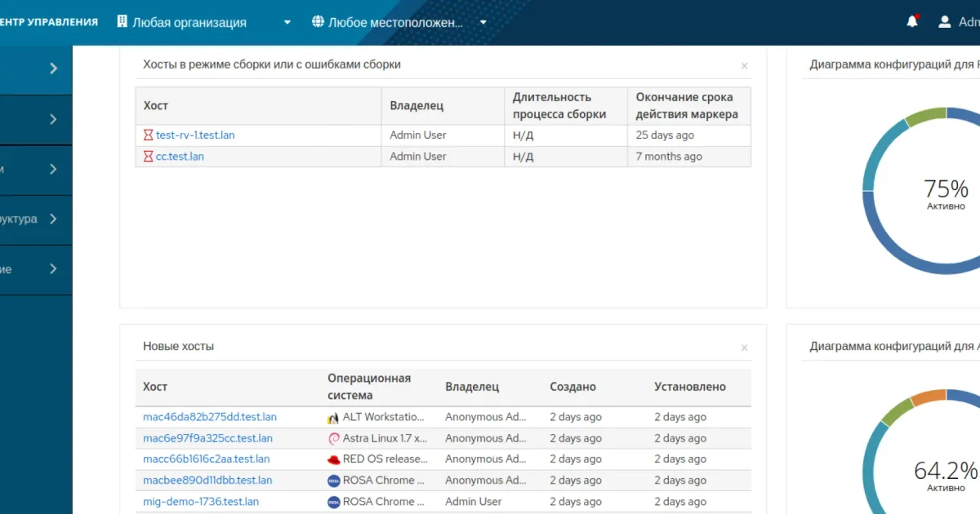Open the notifications bell icon
This screenshot has height=514, width=980.
coord(912,22)
